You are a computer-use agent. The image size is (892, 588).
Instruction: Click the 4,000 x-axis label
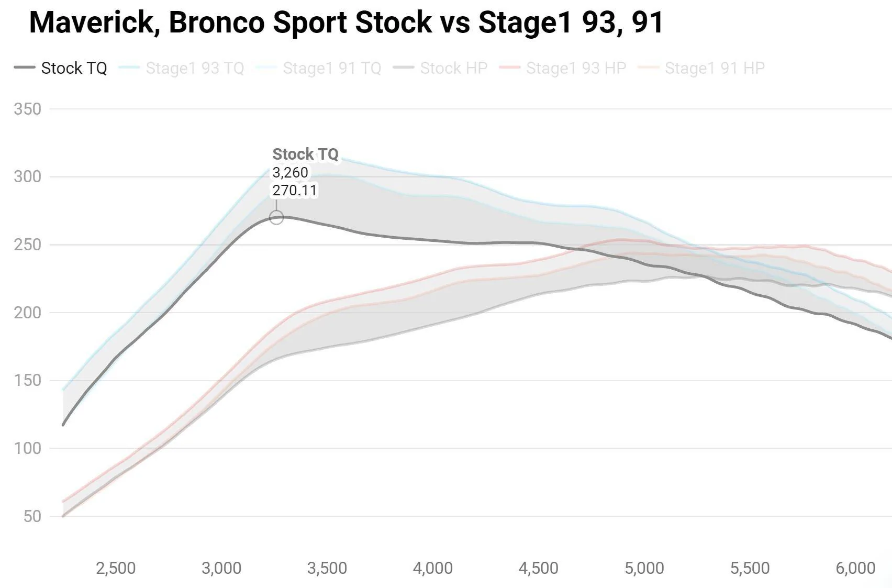pos(433,568)
